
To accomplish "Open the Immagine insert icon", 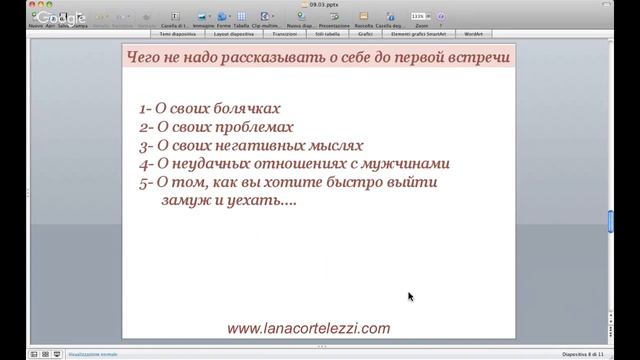I will 201,16.
